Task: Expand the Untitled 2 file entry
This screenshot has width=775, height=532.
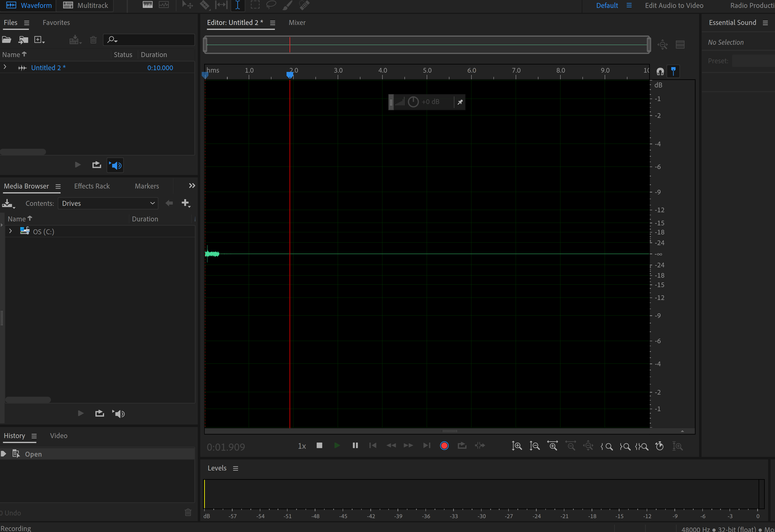Action: coord(5,67)
